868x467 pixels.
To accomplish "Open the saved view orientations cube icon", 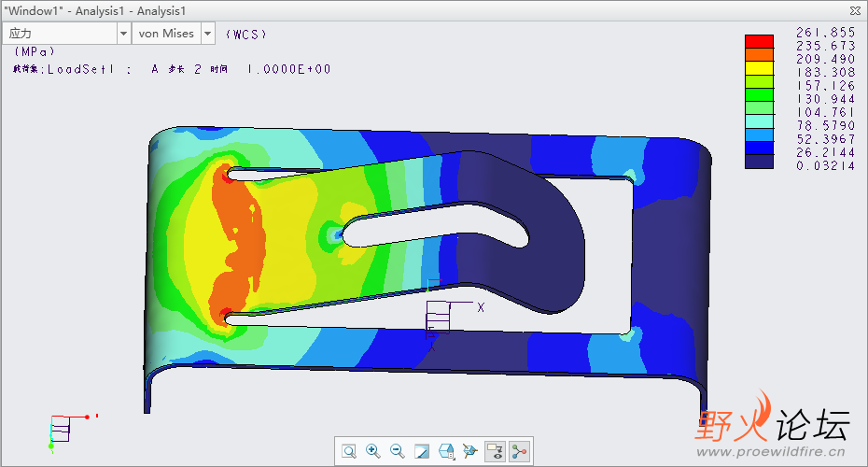I will (446, 451).
